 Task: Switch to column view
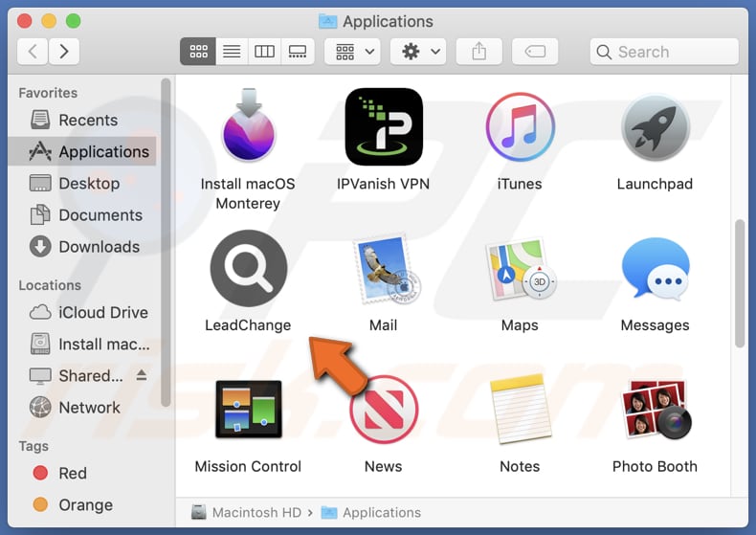264,51
